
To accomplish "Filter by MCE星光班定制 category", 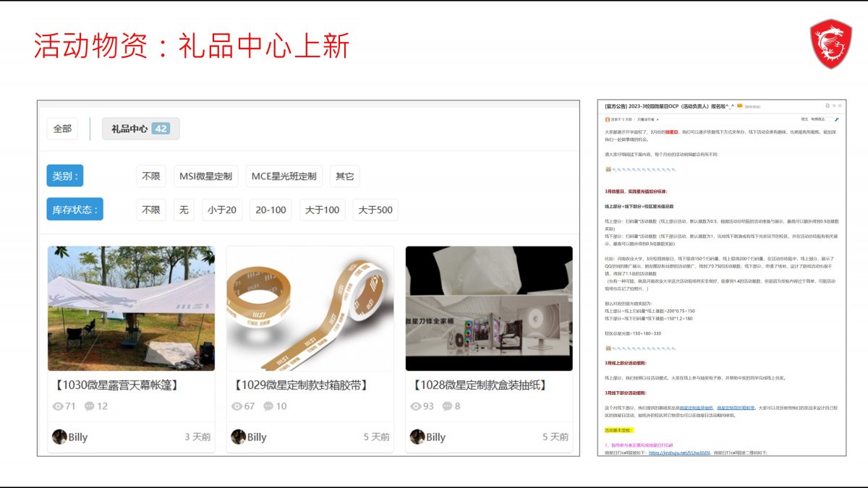I will tap(284, 176).
